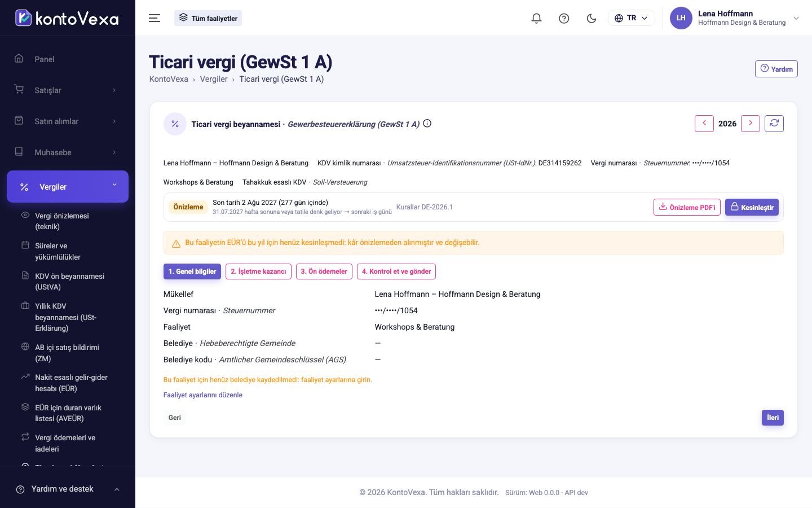This screenshot has height=508, width=812.
Task: Click the percent icon beside declaration title
Action: [x=175, y=124]
